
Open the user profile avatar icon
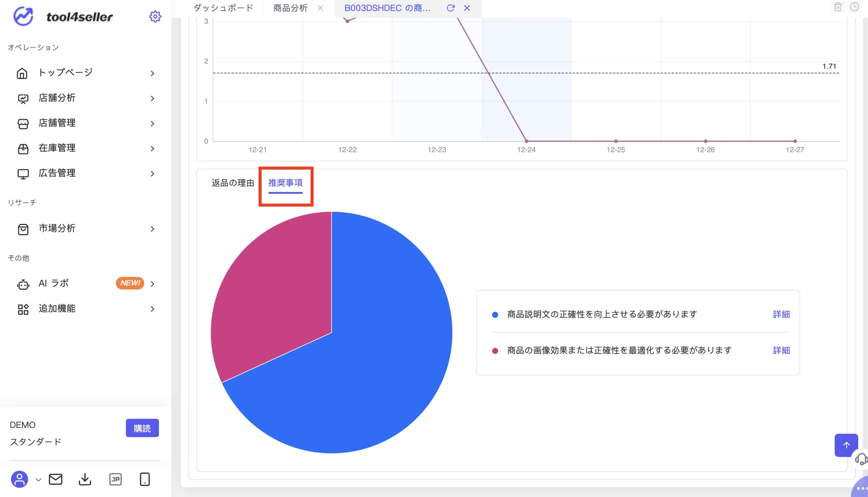point(19,479)
